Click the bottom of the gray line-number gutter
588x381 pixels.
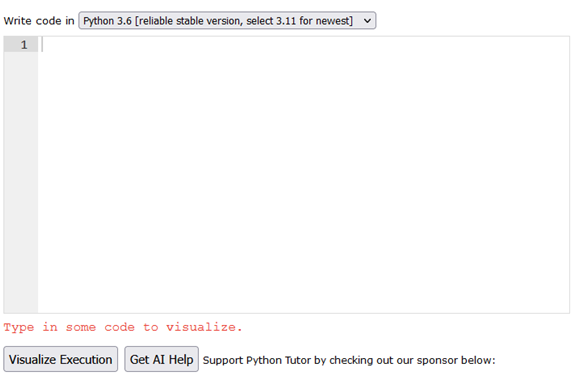pyautogui.click(x=21, y=302)
